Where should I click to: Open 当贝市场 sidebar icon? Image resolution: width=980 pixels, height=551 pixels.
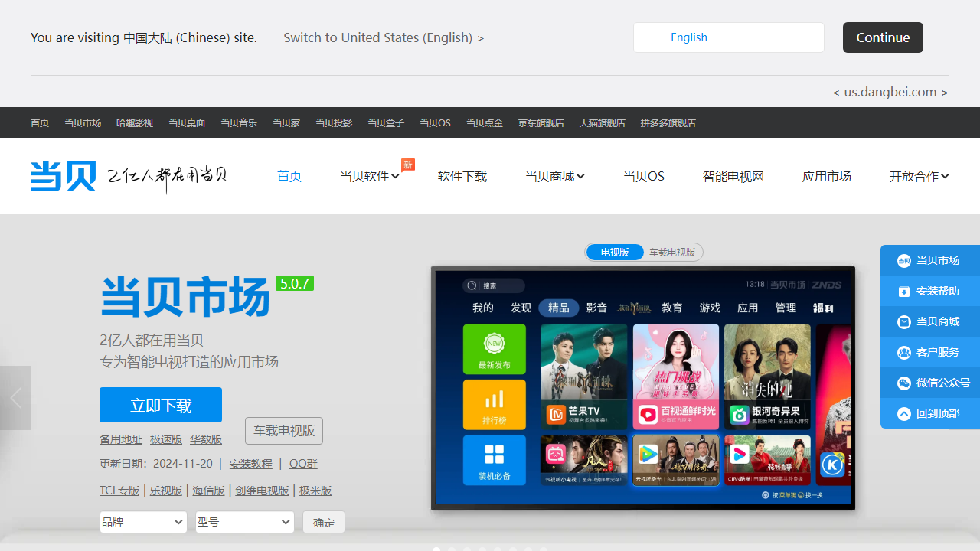coord(904,260)
